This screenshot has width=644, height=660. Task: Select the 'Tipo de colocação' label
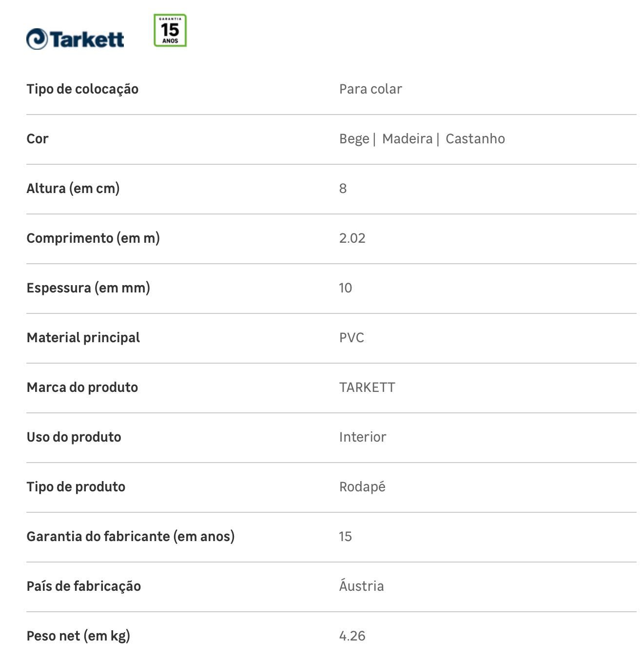click(82, 89)
